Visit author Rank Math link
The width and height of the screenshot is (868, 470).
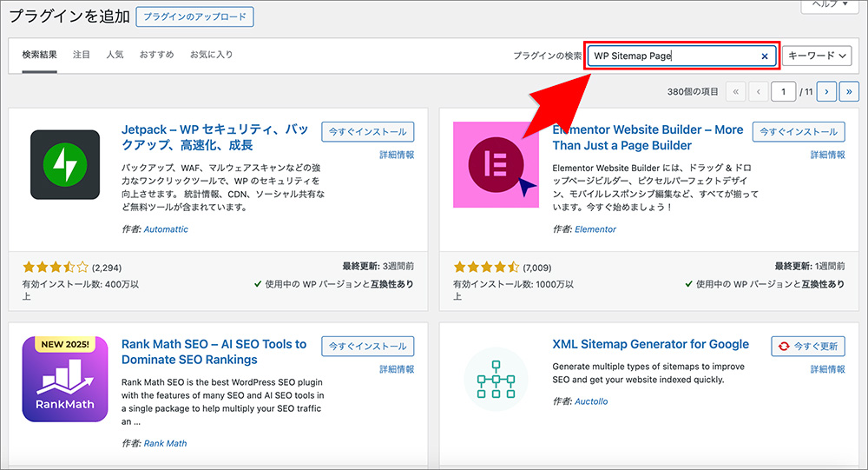165,443
